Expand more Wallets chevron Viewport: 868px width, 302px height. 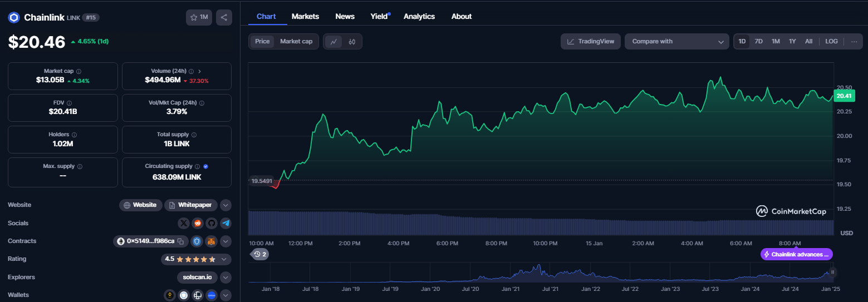click(x=225, y=295)
